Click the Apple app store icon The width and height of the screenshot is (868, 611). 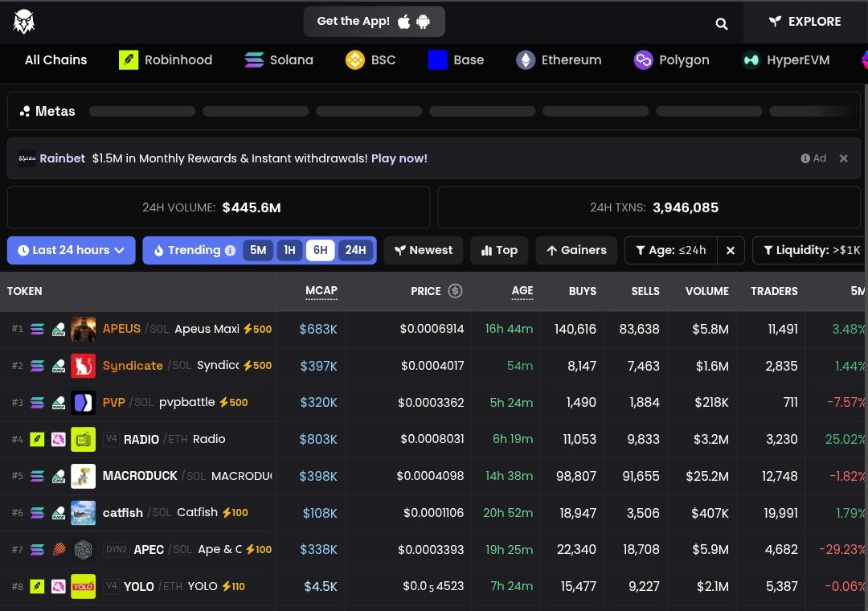point(404,22)
